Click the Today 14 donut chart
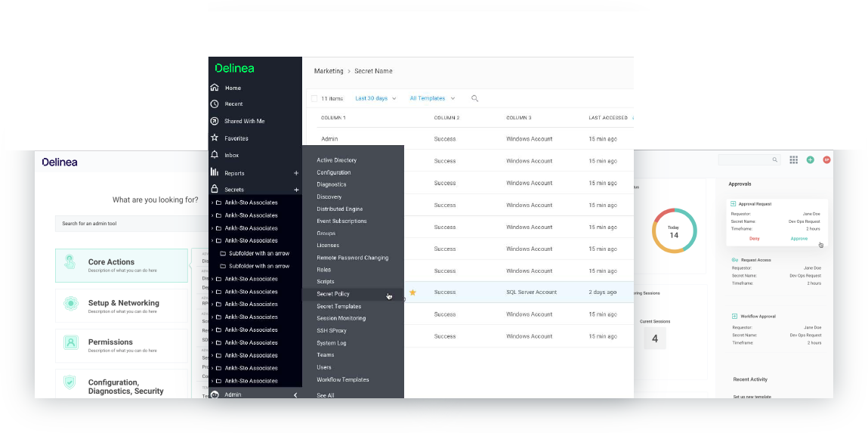This screenshot has width=868, height=433. [674, 231]
